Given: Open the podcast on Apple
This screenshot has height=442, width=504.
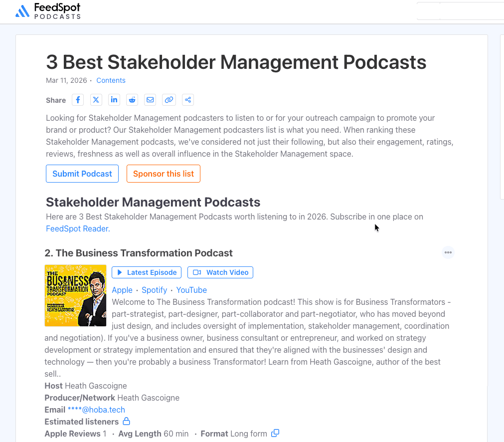Looking at the screenshot, I should tap(122, 290).
